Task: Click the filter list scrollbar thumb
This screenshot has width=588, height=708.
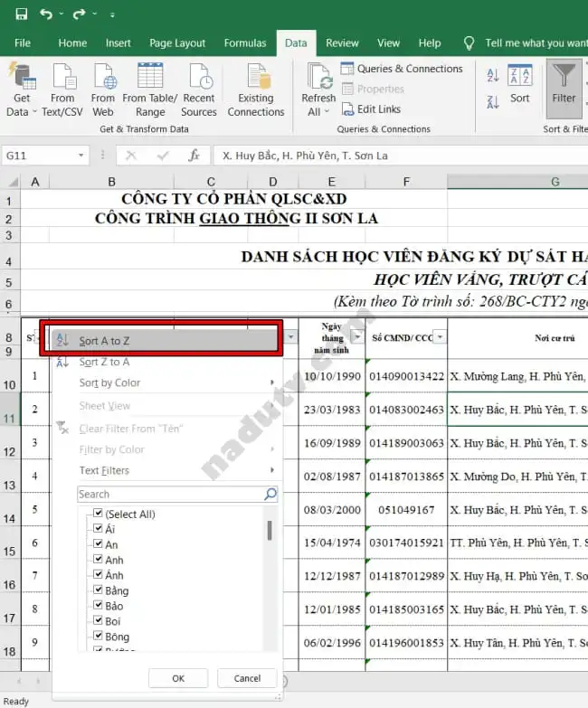Action: point(270,531)
